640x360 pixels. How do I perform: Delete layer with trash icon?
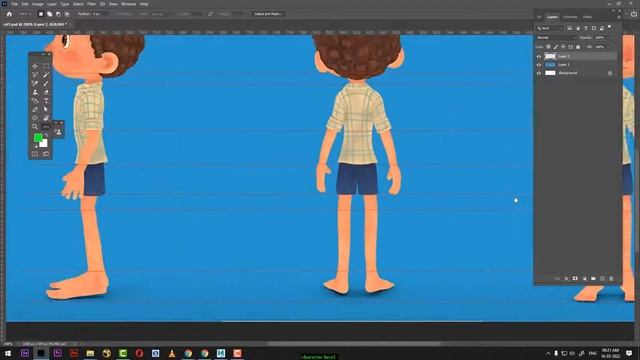611,278
